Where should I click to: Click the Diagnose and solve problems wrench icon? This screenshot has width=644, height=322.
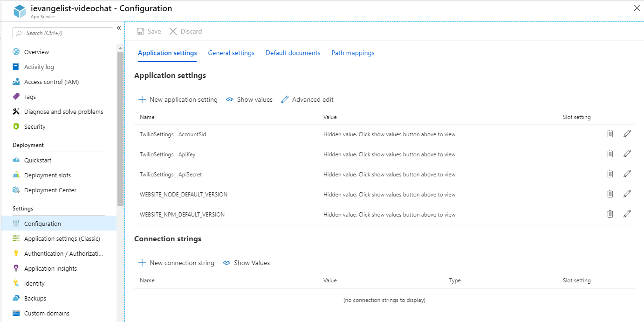16,112
